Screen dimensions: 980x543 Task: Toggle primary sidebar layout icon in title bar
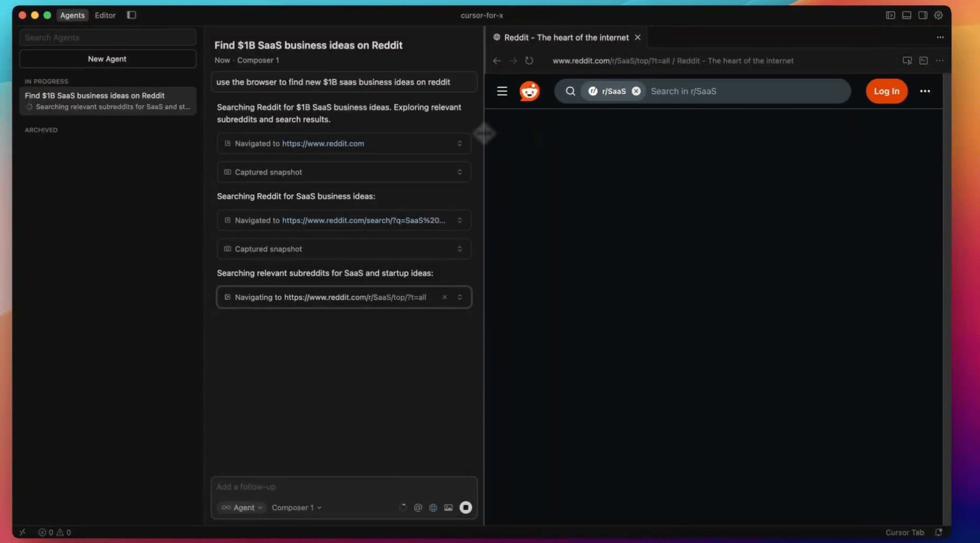click(x=891, y=15)
